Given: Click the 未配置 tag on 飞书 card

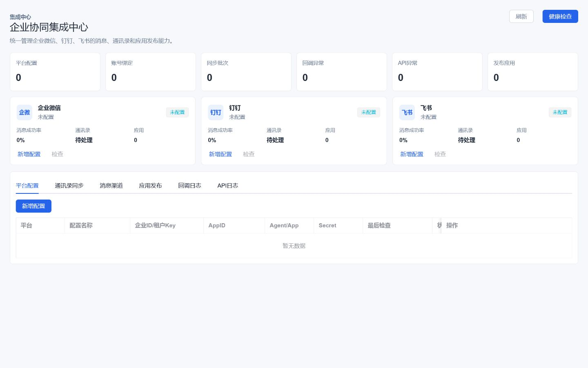Looking at the screenshot, I should click(x=560, y=112).
